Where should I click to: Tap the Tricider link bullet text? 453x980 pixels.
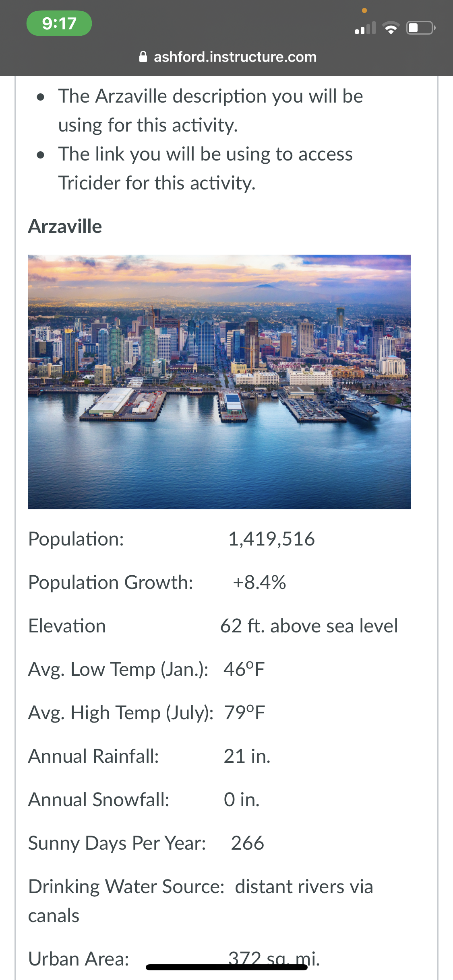pos(205,168)
